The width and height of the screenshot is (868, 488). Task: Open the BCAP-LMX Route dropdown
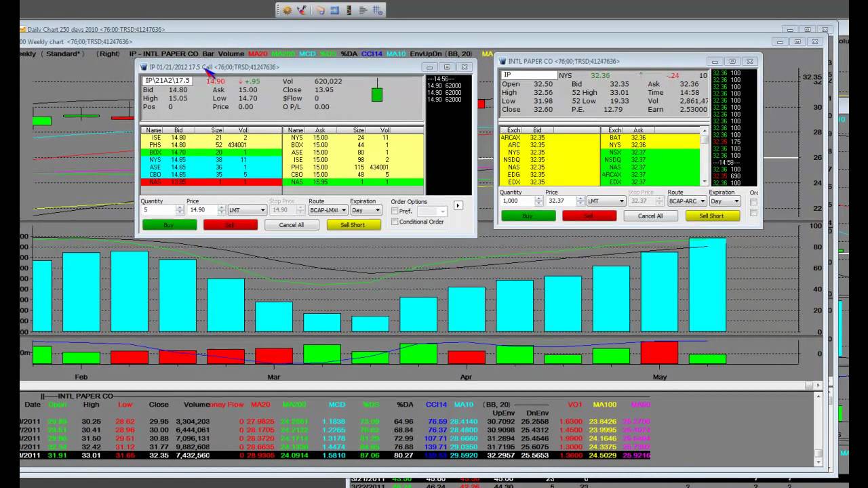click(x=328, y=210)
